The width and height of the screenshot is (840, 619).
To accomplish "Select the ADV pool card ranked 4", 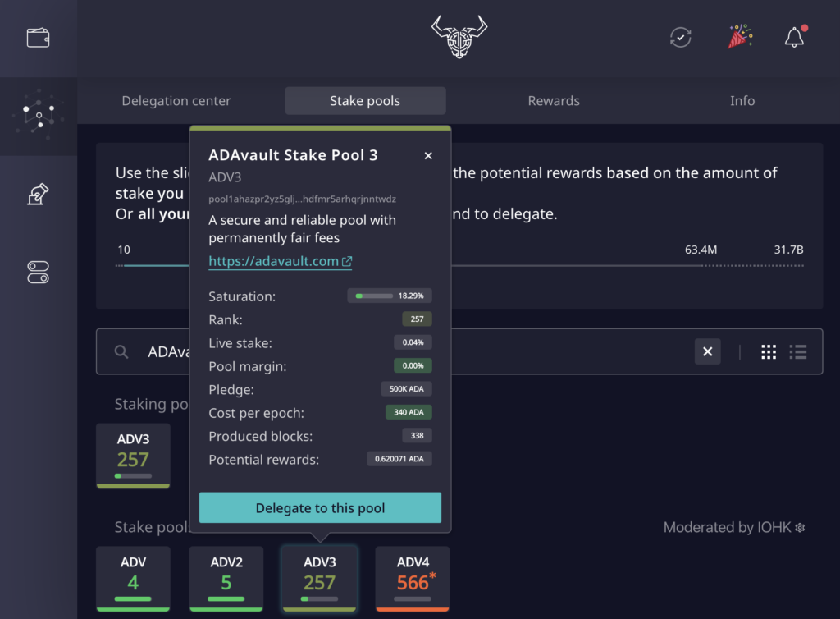I will (x=134, y=579).
